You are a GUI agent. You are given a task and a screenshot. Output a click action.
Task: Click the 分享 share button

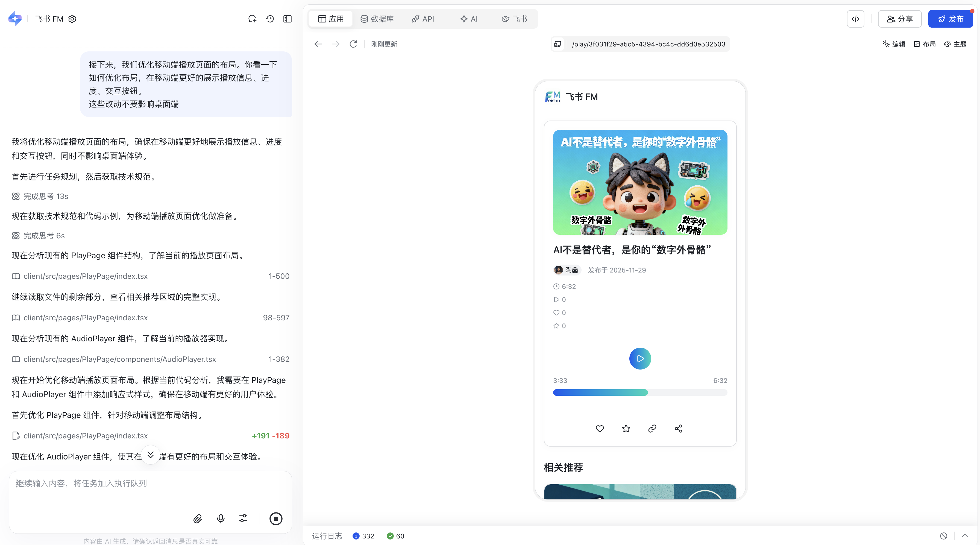pos(900,19)
